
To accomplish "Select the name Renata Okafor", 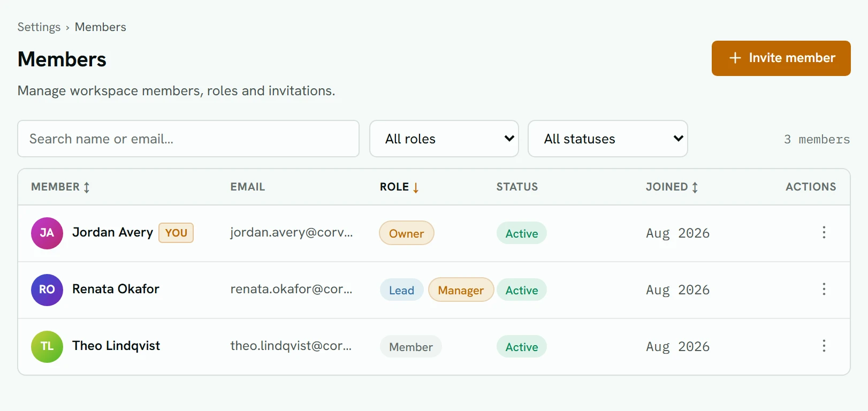I will click(116, 289).
